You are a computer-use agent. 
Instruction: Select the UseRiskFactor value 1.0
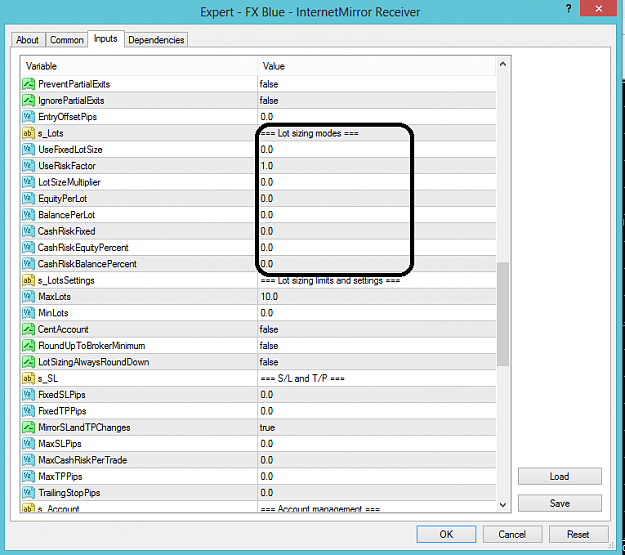pos(267,166)
